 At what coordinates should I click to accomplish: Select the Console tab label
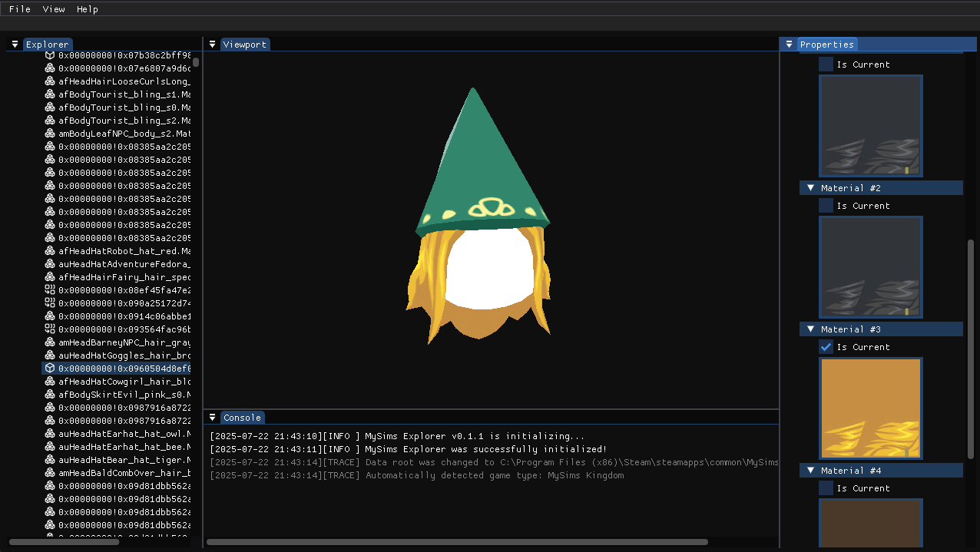click(x=242, y=418)
